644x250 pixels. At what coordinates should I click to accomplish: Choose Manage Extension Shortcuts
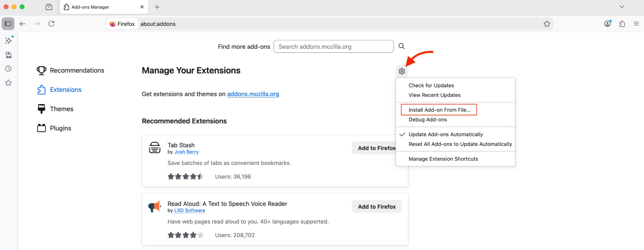click(455, 159)
